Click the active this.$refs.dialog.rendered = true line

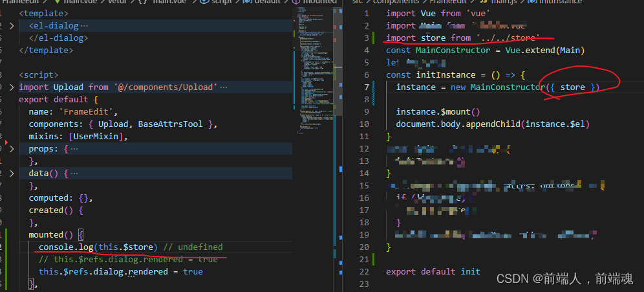tap(121, 272)
